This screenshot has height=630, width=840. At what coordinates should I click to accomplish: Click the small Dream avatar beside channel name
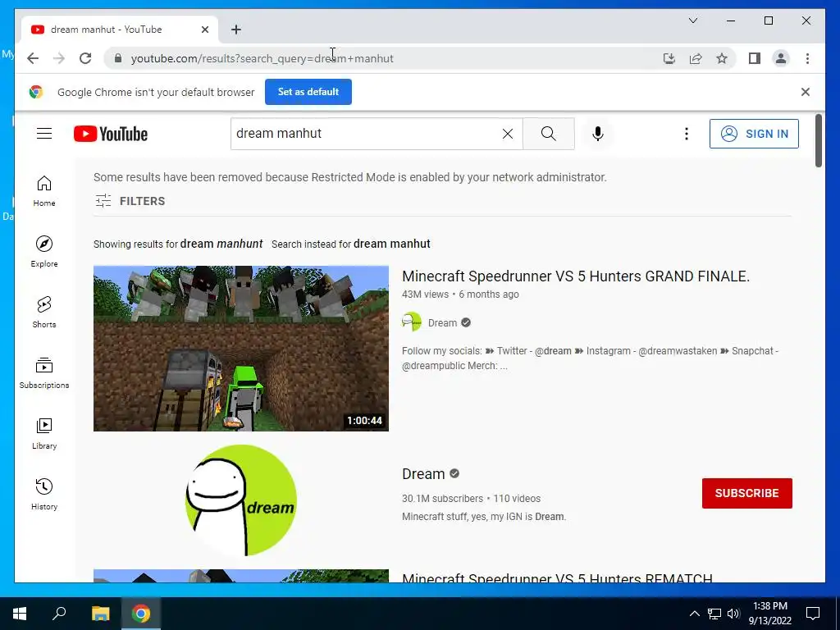click(x=412, y=322)
